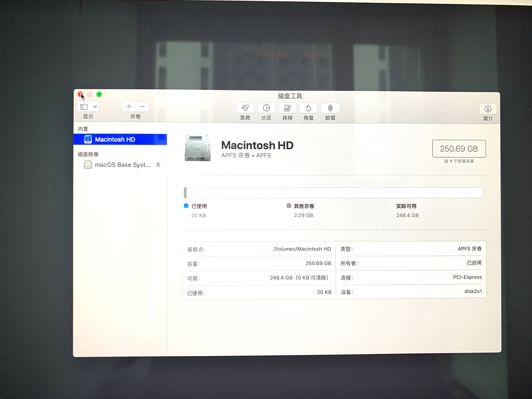Select the 抹掉 (Erase) toolbar icon

(287, 108)
